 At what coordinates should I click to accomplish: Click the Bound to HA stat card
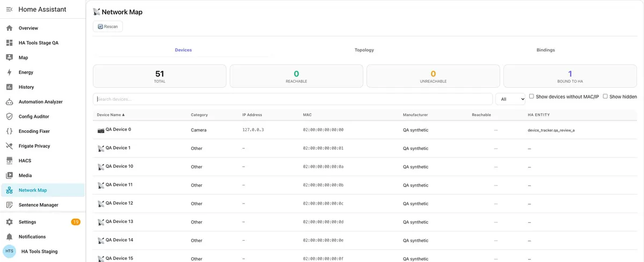point(570,76)
